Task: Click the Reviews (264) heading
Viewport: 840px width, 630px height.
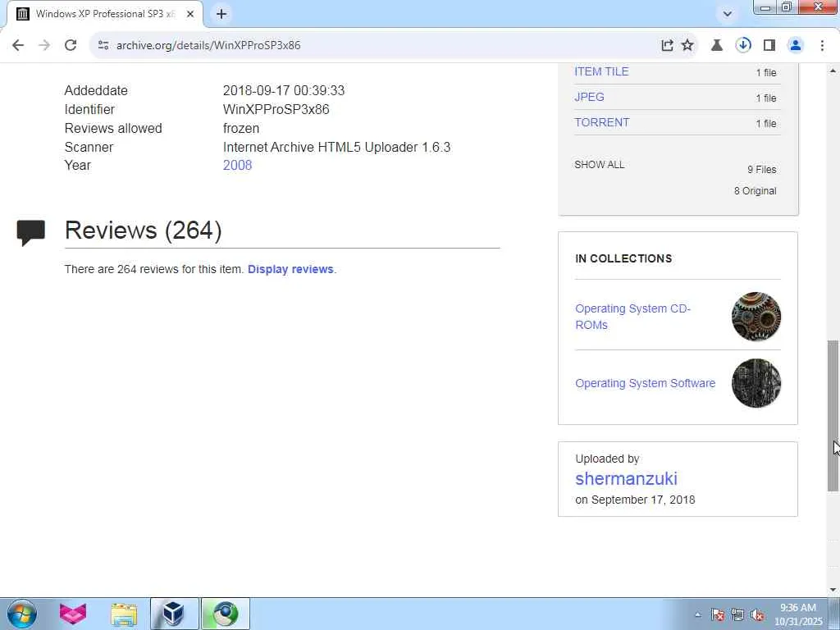Action: point(143,231)
